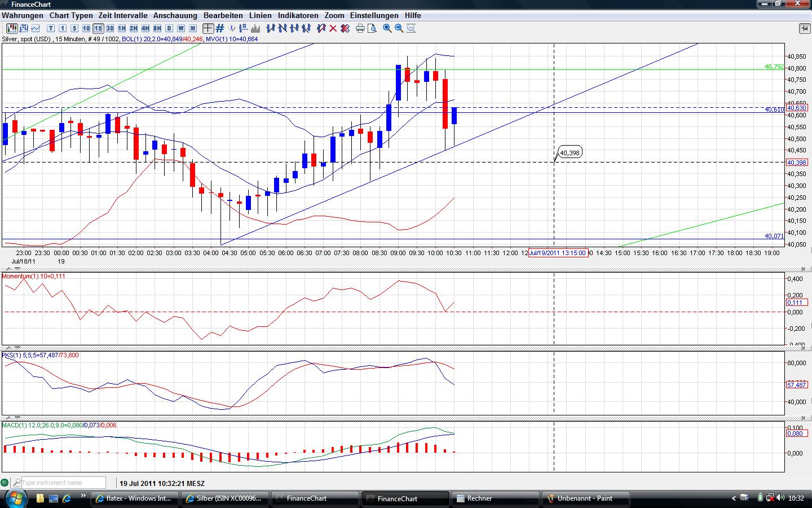The width and height of the screenshot is (812, 508).
Task: Click the 40,398 price label callout
Action: click(x=570, y=153)
